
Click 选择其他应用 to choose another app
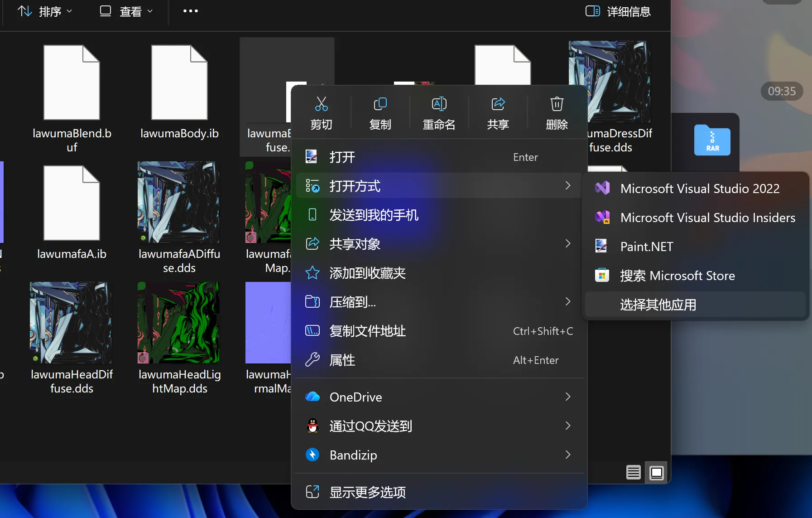[x=658, y=305]
